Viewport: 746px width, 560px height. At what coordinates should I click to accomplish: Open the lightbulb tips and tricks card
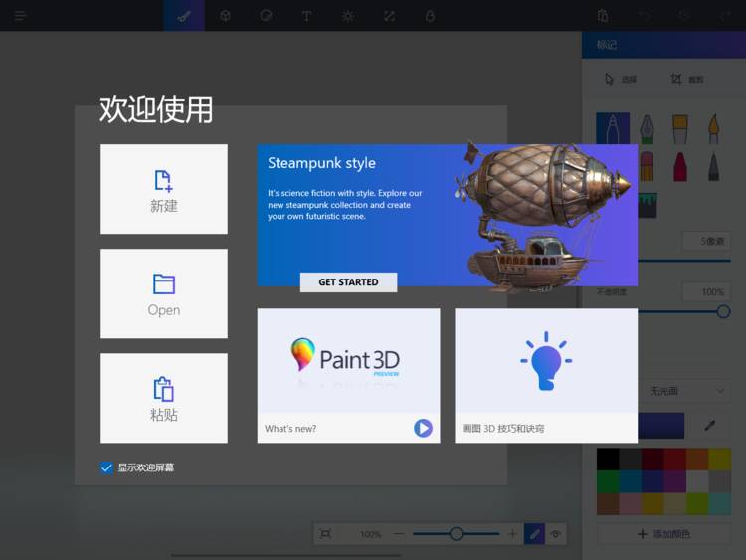(x=546, y=375)
